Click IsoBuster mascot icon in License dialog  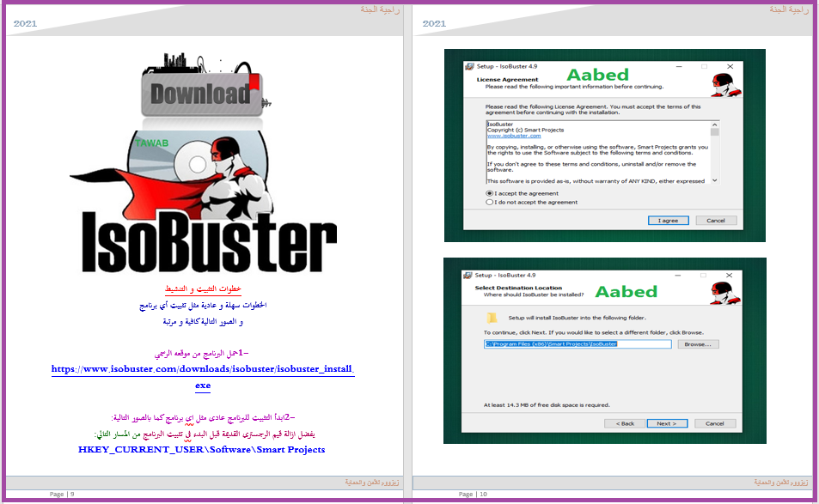[726, 86]
